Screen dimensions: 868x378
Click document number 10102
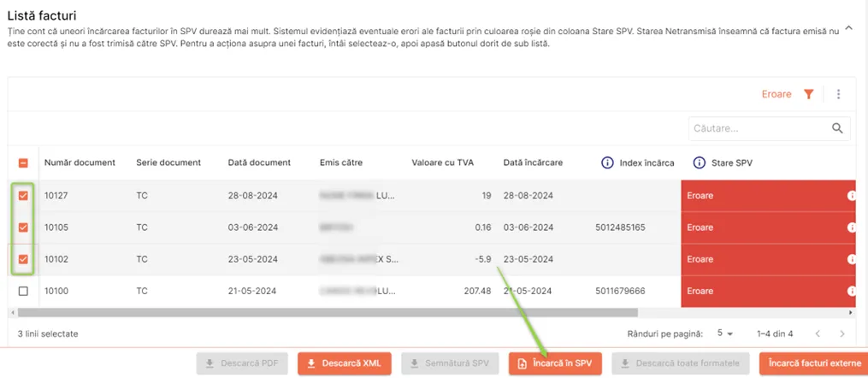point(56,259)
